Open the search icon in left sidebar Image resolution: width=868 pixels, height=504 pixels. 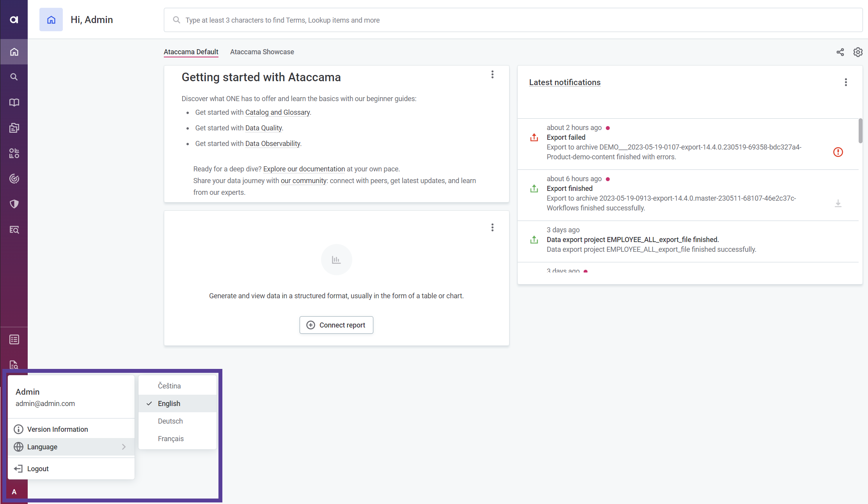[x=14, y=77]
